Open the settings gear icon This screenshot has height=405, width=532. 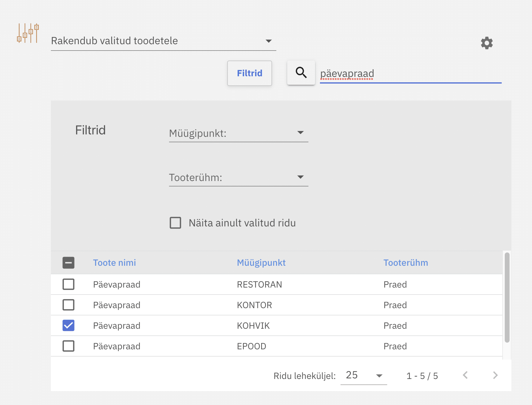[x=487, y=43]
